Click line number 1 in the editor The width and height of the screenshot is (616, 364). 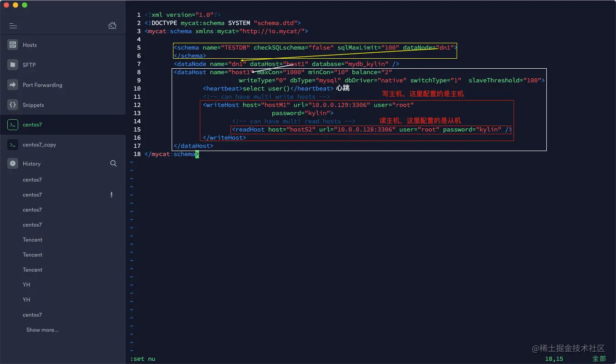139,15
